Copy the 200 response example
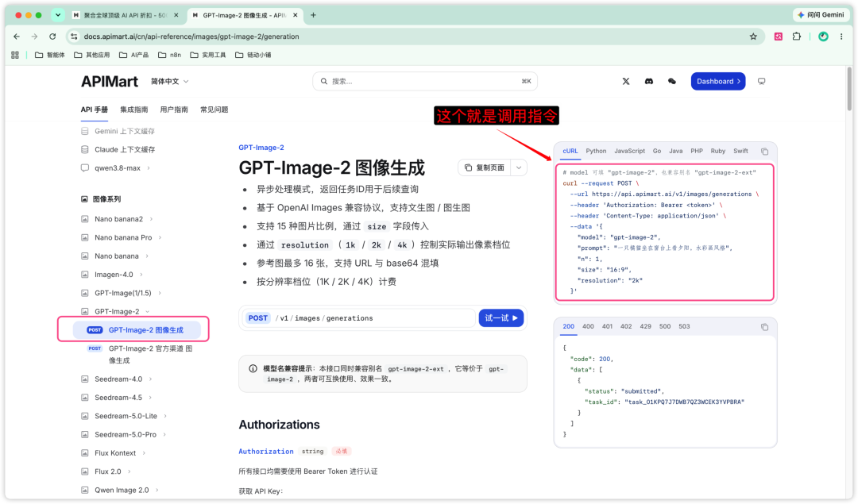Image resolution: width=858 pixels, height=504 pixels. (765, 327)
